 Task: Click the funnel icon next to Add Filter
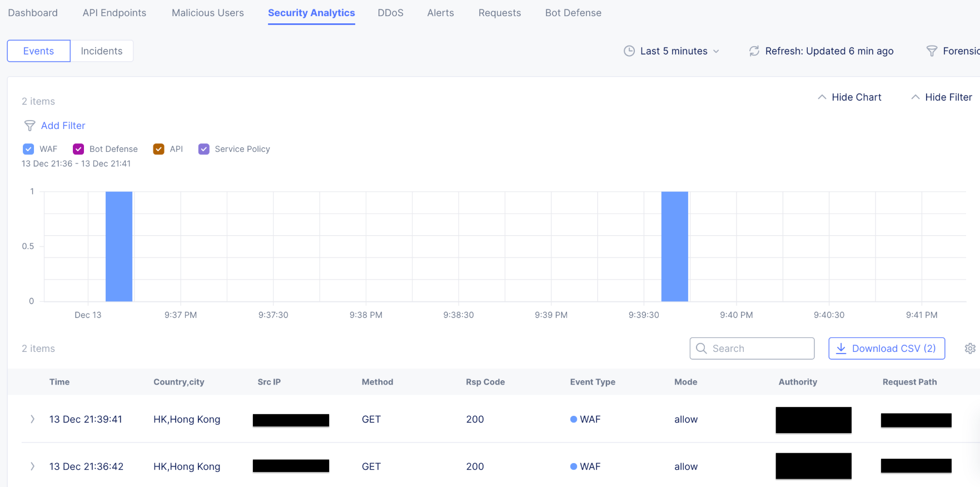point(29,126)
